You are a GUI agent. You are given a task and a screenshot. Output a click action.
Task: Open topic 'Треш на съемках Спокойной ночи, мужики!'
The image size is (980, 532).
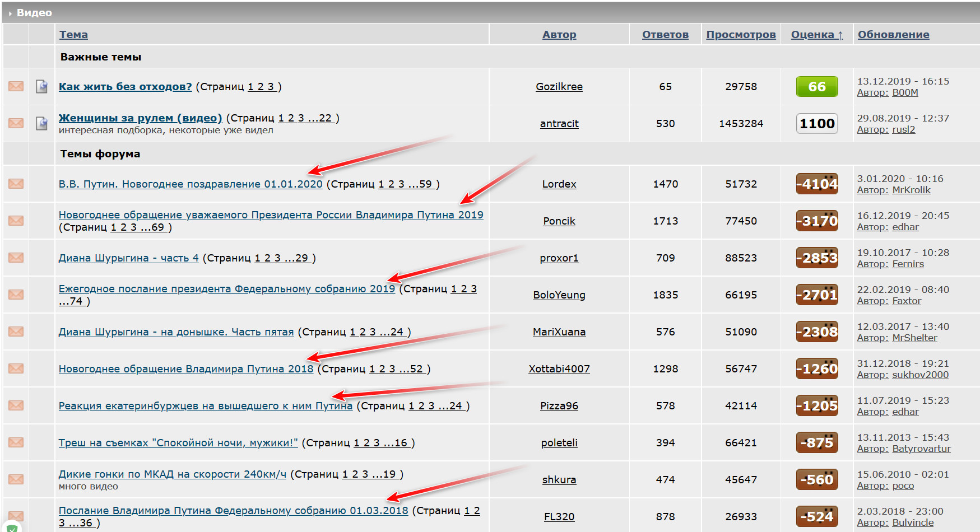point(178,442)
